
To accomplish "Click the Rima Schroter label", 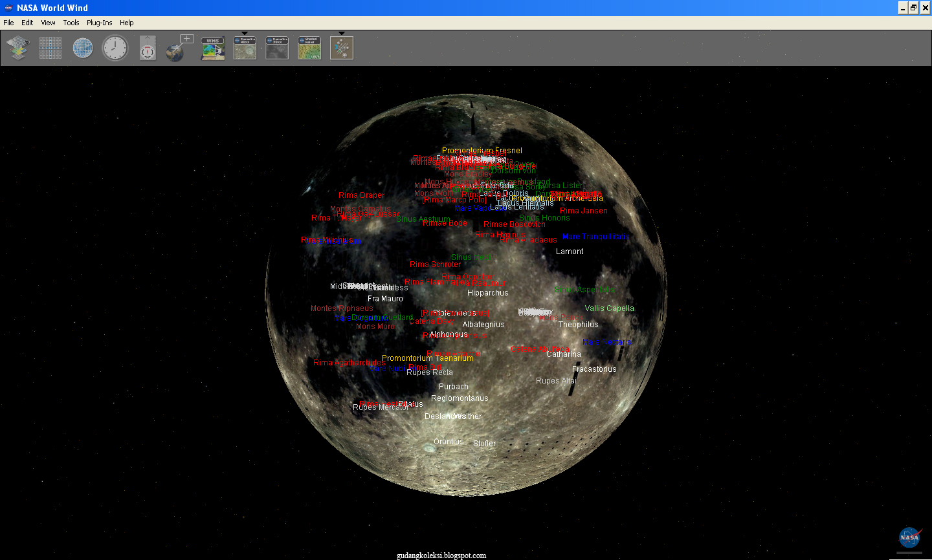I will (435, 264).
